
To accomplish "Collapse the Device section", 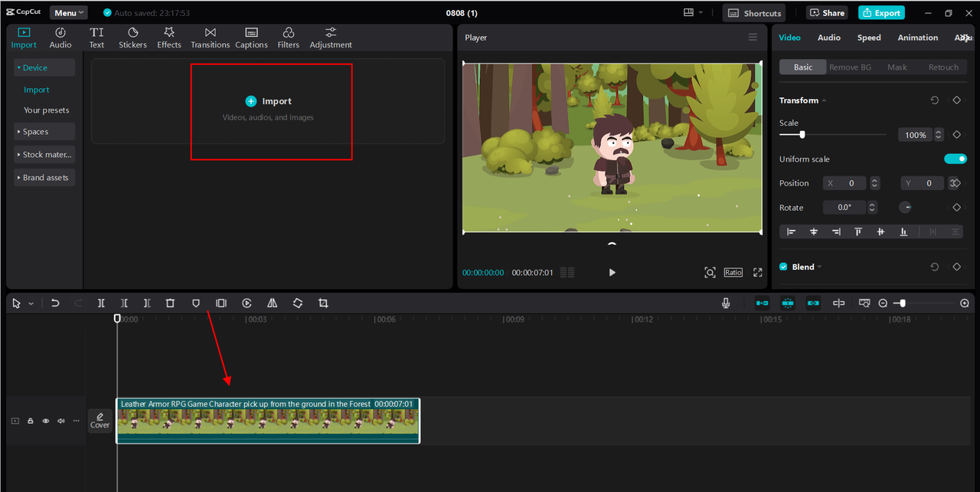I will [44, 67].
